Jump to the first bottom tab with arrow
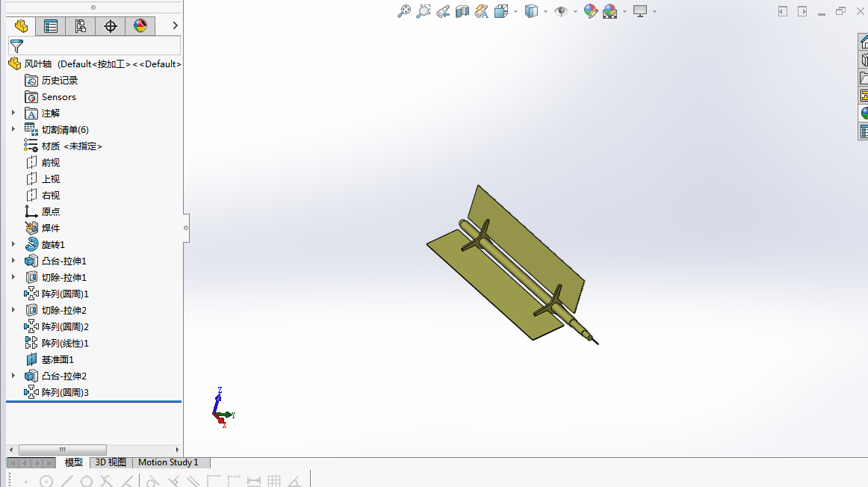This screenshot has width=868, height=487. (13, 463)
